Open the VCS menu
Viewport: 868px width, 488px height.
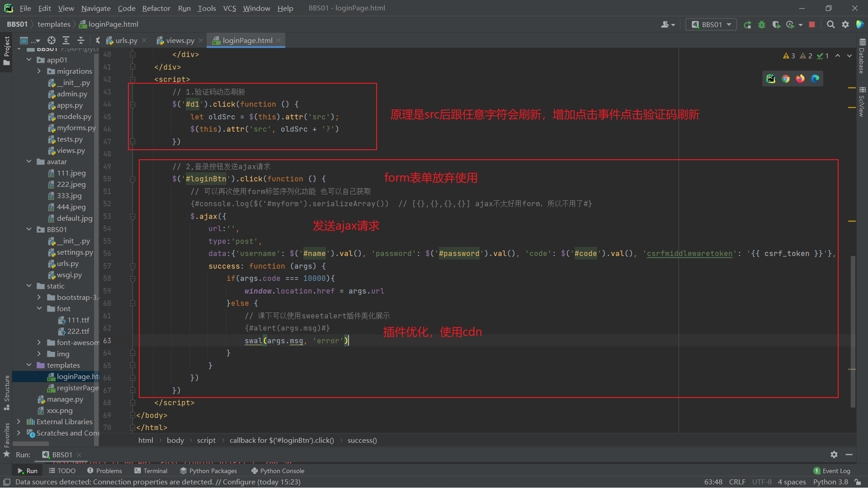click(x=230, y=8)
